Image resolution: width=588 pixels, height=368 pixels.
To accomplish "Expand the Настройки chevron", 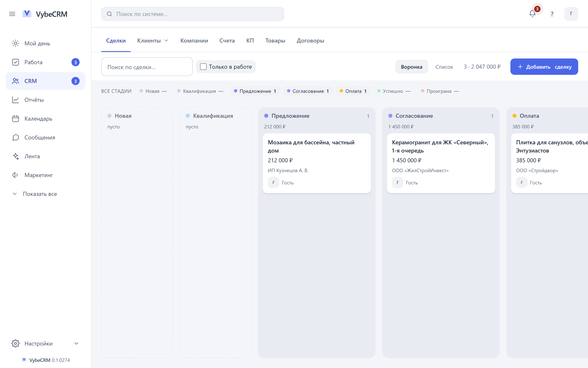I will [x=76, y=343].
